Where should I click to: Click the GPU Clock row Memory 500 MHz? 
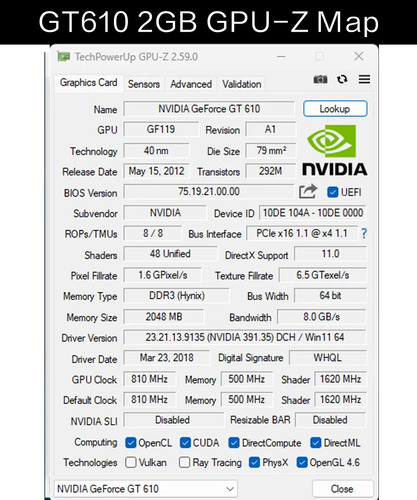tap(247, 379)
